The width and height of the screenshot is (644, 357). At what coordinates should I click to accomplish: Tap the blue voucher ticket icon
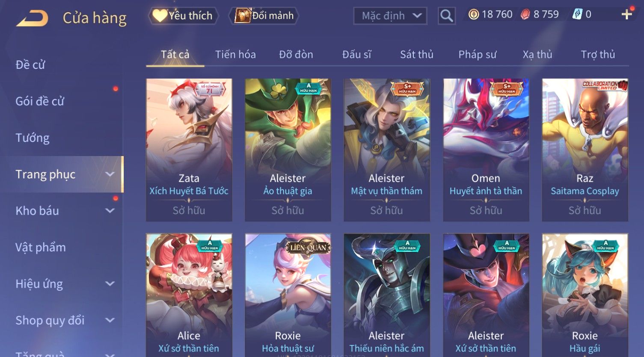tap(577, 15)
